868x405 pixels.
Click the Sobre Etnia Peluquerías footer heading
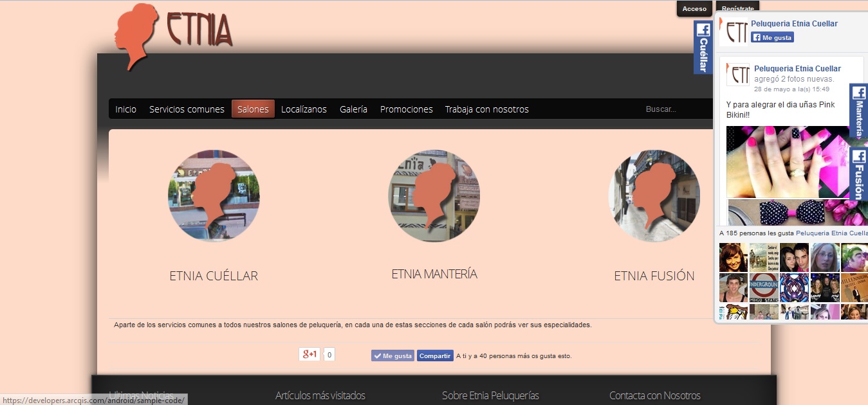tap(490, 395)
